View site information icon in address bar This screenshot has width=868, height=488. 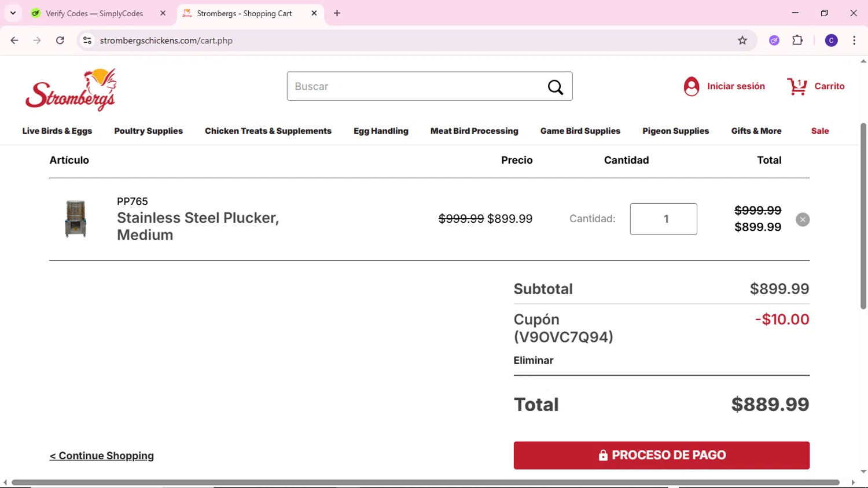pos(87,41)
